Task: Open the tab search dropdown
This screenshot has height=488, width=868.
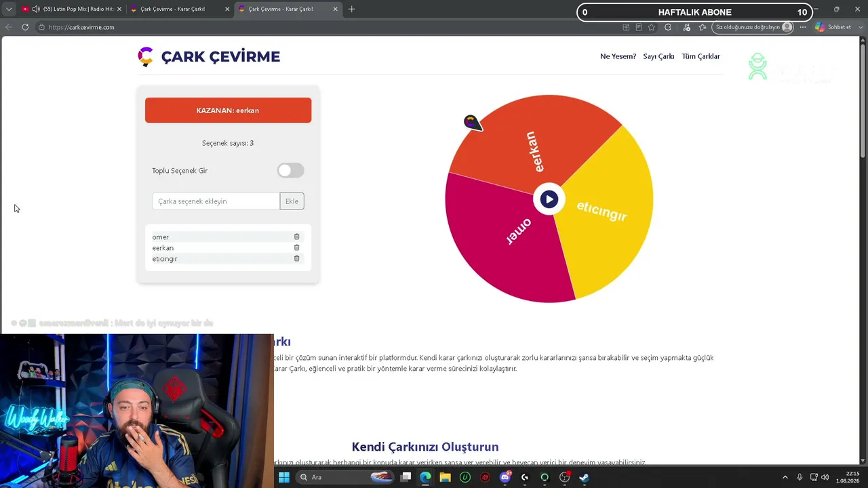Action: pos(9,9)
